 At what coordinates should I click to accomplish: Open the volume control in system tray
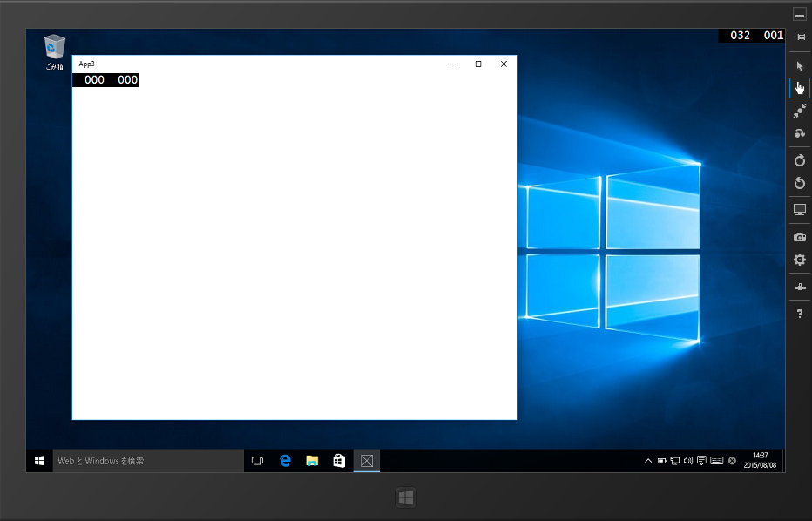[688, 460]
